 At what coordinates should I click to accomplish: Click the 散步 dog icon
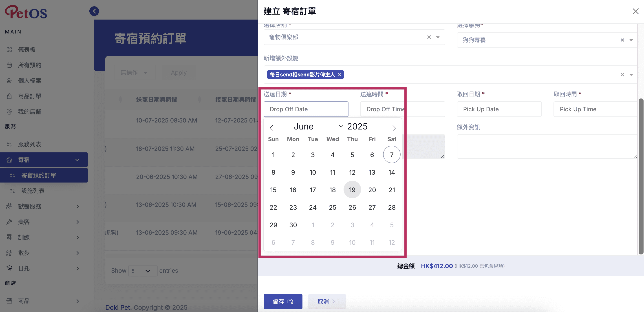9,253
